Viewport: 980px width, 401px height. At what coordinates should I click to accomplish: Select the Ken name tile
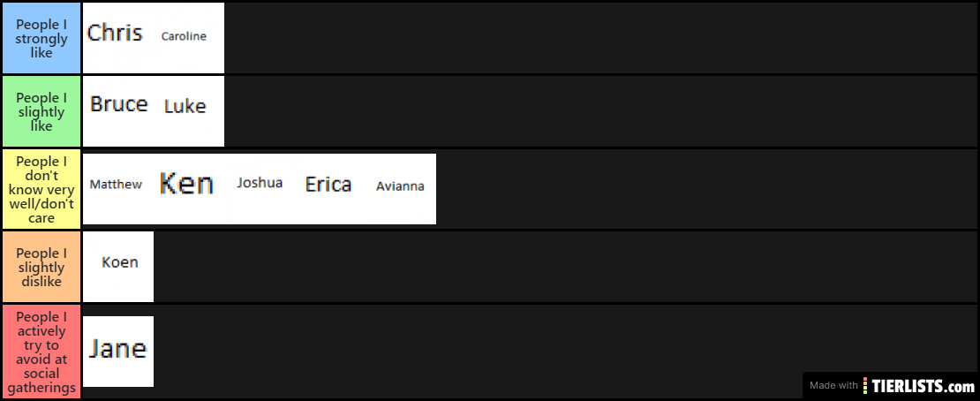pos(188,188)
